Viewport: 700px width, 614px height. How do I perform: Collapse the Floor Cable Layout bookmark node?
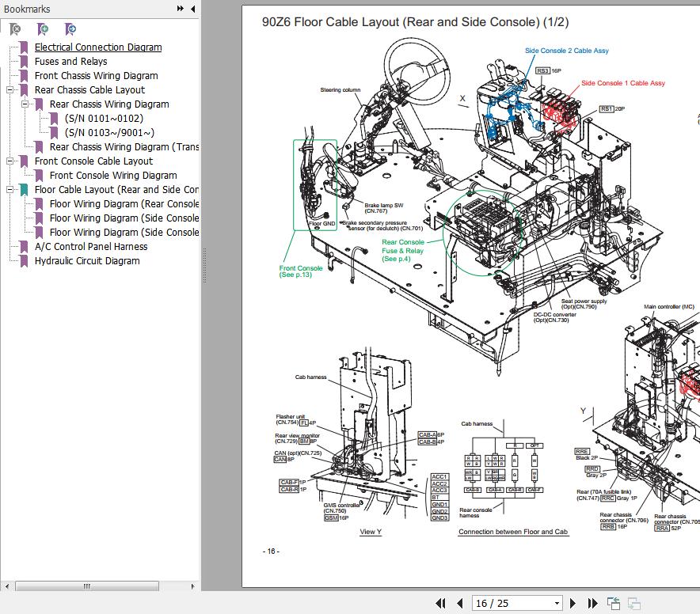pyautogui.click(x=10, y=190)
